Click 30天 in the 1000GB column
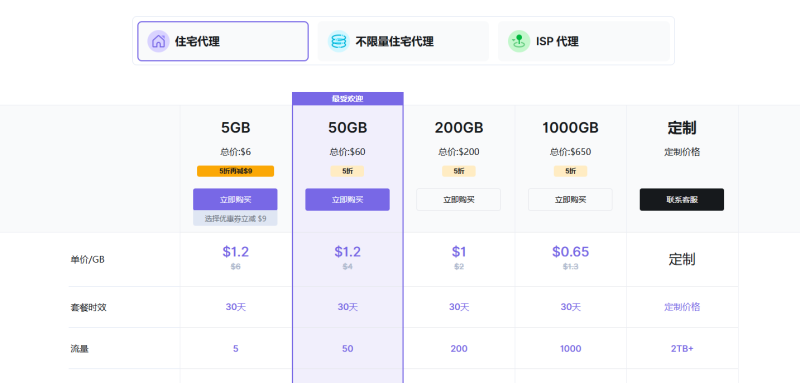800x383 pixels. (x=570, y=307)
